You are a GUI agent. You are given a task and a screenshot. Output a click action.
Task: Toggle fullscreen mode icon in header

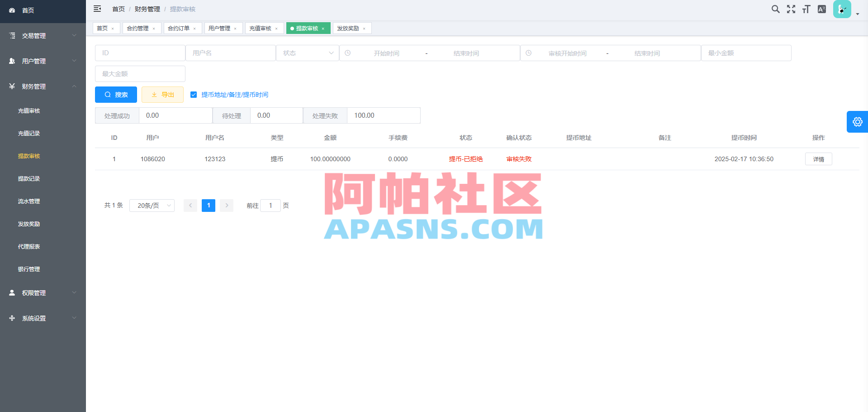[x=791, y=9]
